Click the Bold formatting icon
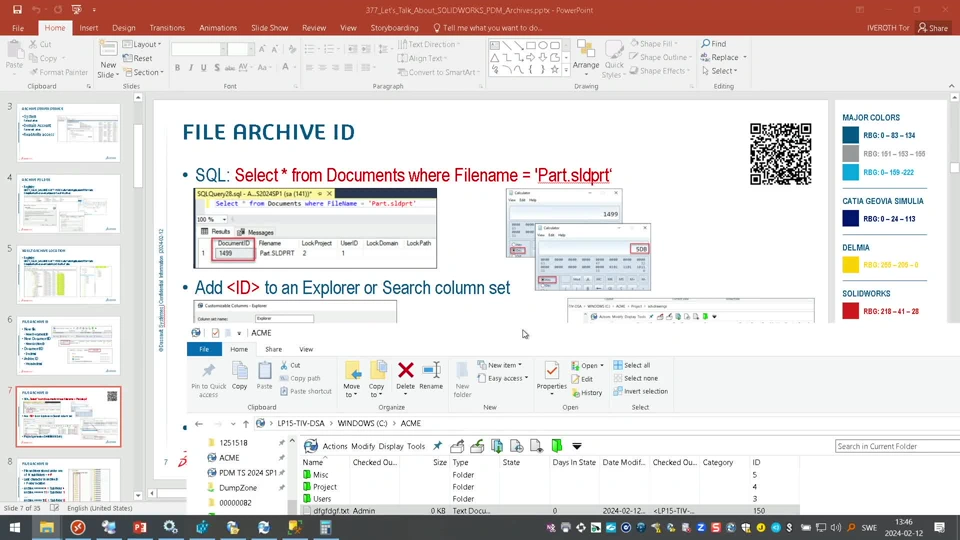The image size is (960, 540). pos(178,68)
